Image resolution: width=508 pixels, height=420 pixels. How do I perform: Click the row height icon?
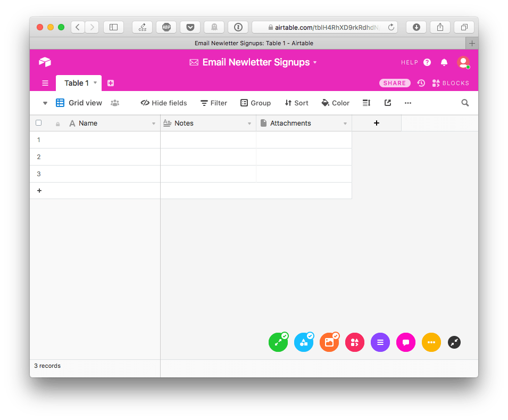367,103
